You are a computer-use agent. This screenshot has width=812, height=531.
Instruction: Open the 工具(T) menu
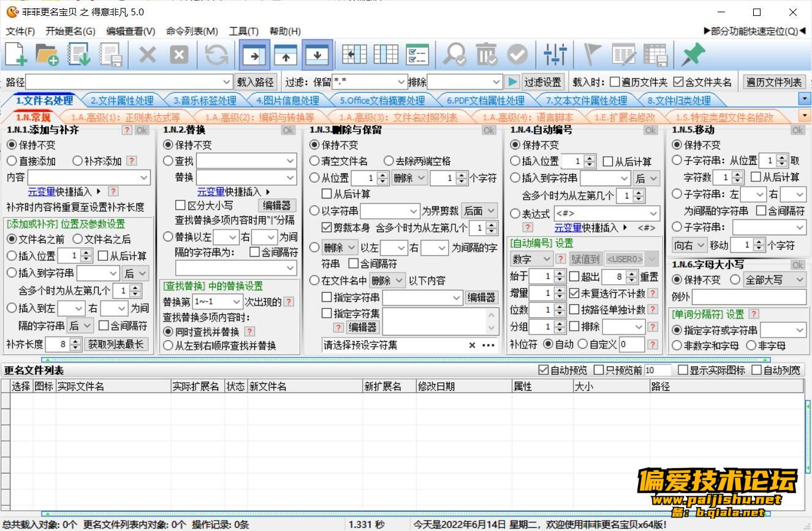click(244, 31)
